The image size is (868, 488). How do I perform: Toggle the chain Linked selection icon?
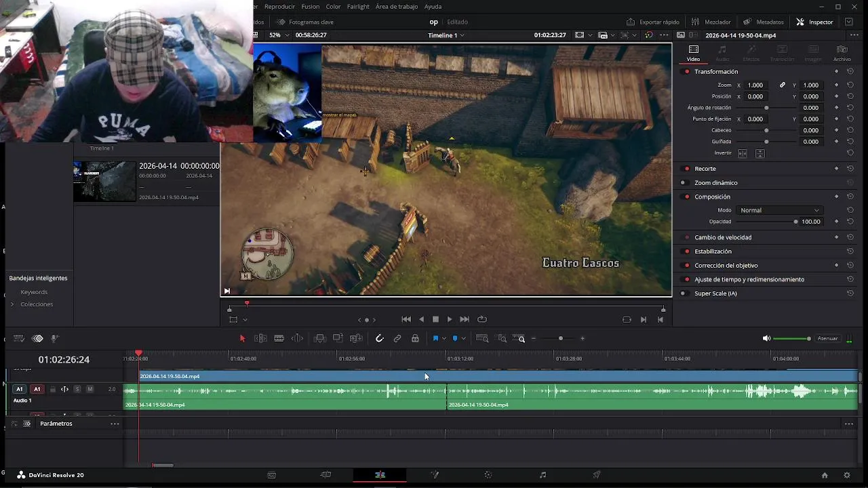(397, 338)
